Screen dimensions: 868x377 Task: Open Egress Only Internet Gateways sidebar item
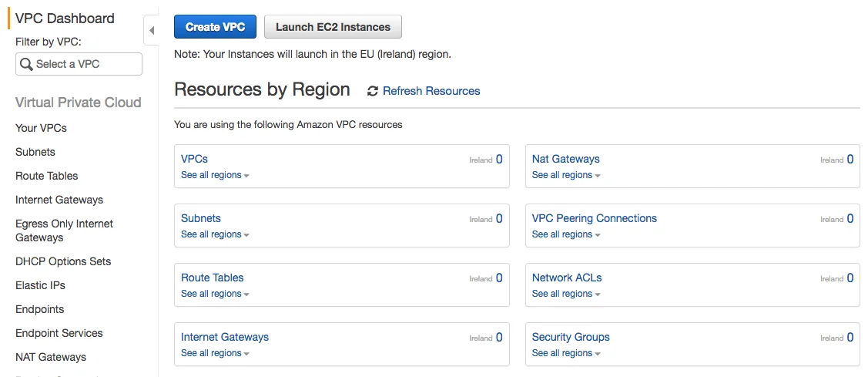pyautogui.click(x=64, y=231)
